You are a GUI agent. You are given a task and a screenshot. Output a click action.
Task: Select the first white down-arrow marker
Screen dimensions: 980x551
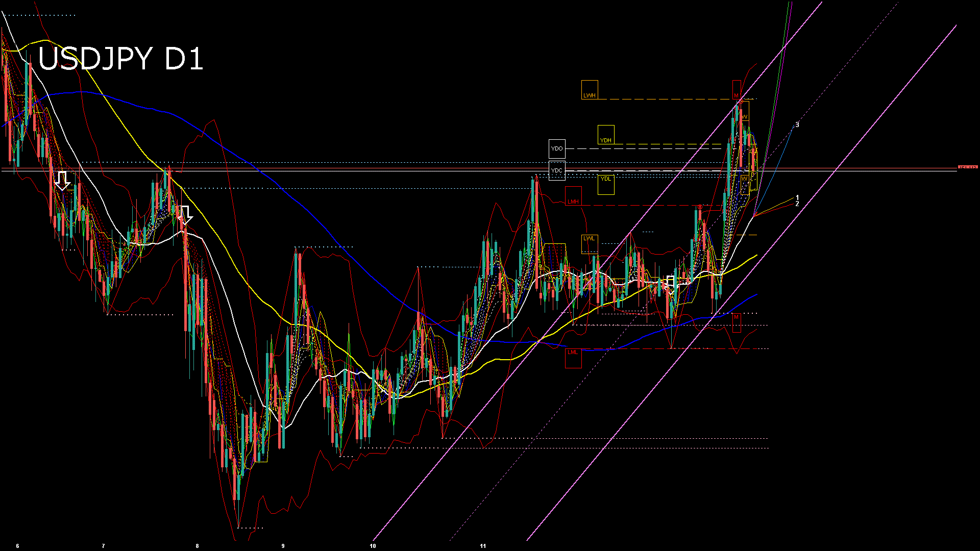[62, 181]
